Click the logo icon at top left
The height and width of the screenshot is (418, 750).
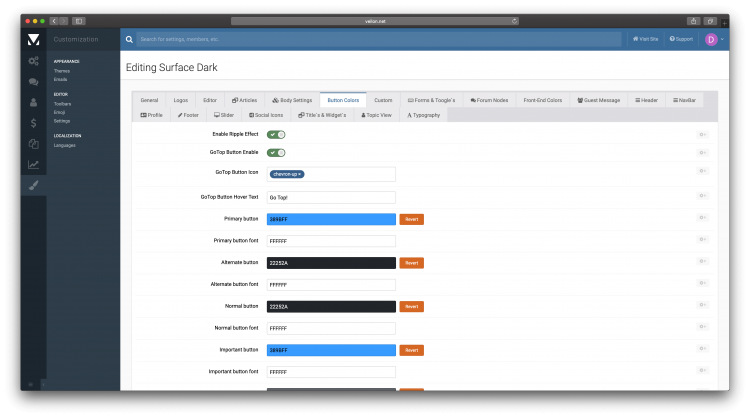tap(33, 39)
